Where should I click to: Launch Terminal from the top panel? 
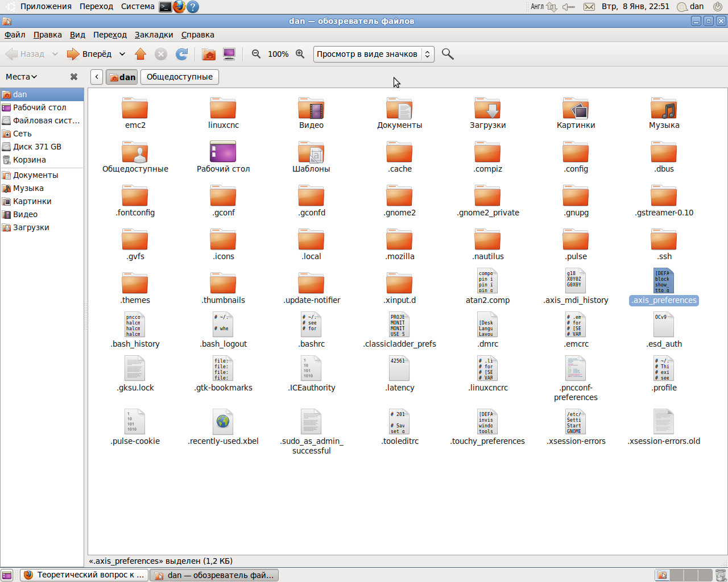point(165,7)
